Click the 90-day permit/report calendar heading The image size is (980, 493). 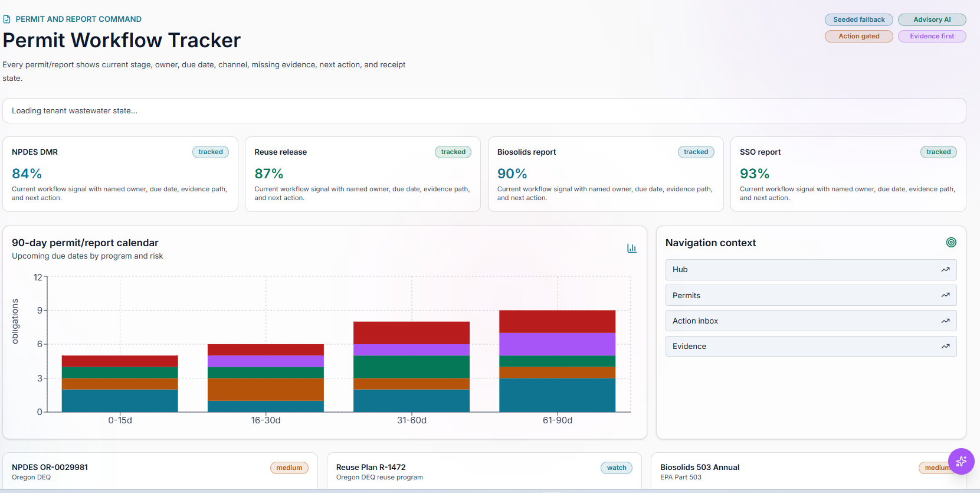pyautogui.click(x=85, y=243)
